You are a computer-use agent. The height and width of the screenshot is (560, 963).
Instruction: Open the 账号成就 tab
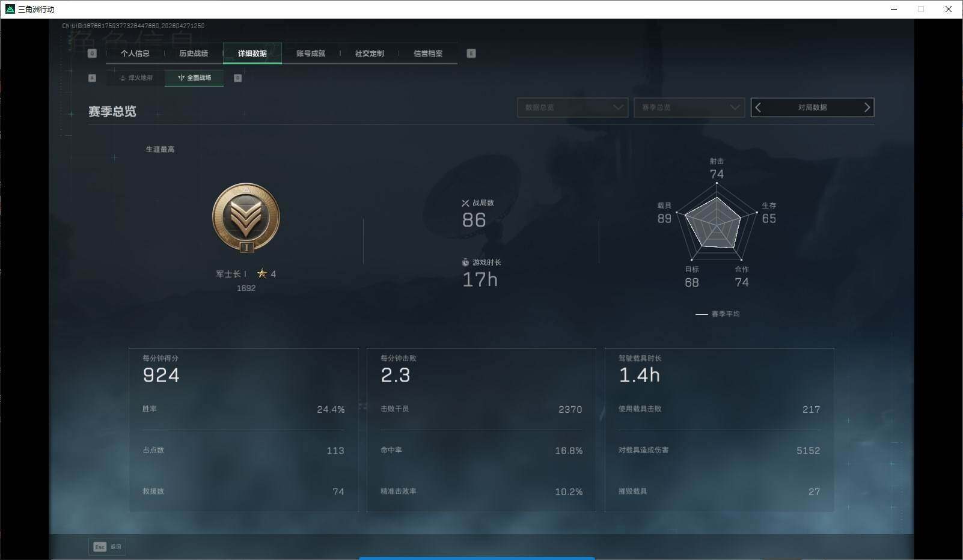311,53
